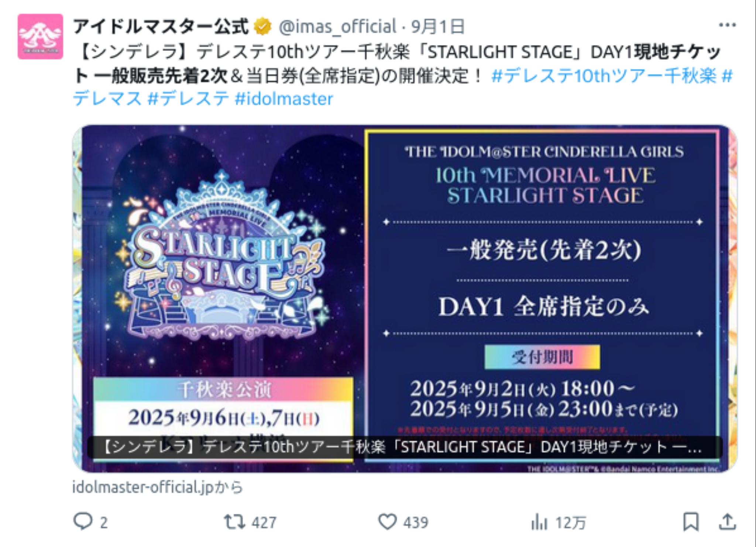
Task: Share the post via upload arrow icon
Action: 727,522
